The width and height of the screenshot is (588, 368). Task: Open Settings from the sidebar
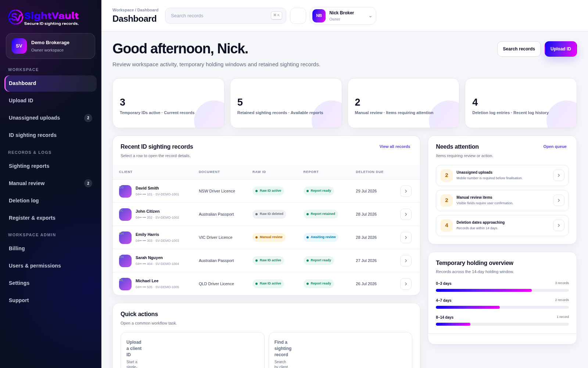pos(50,283)
